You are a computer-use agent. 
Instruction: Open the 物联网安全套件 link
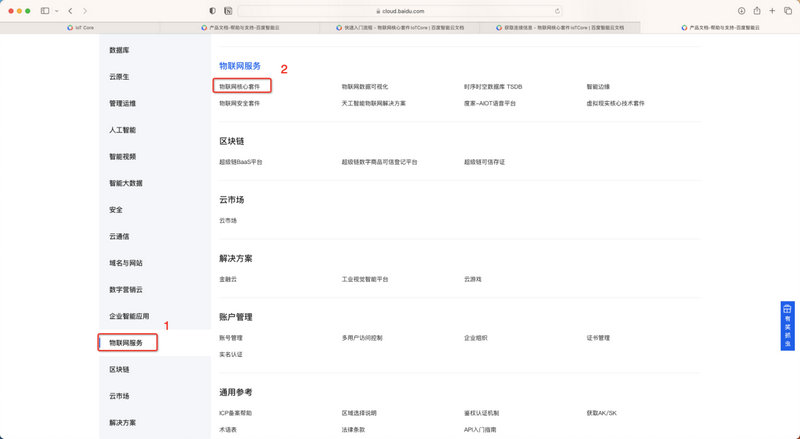pos(239,103)
